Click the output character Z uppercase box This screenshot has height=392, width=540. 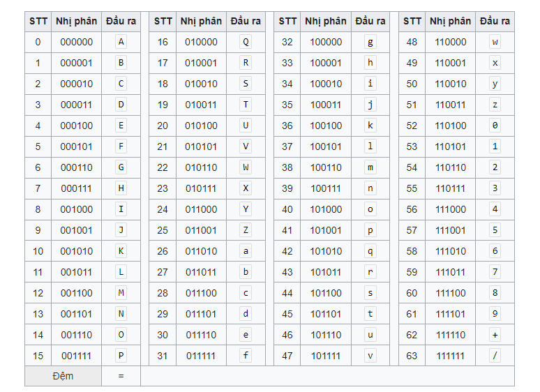click(246, 230)
